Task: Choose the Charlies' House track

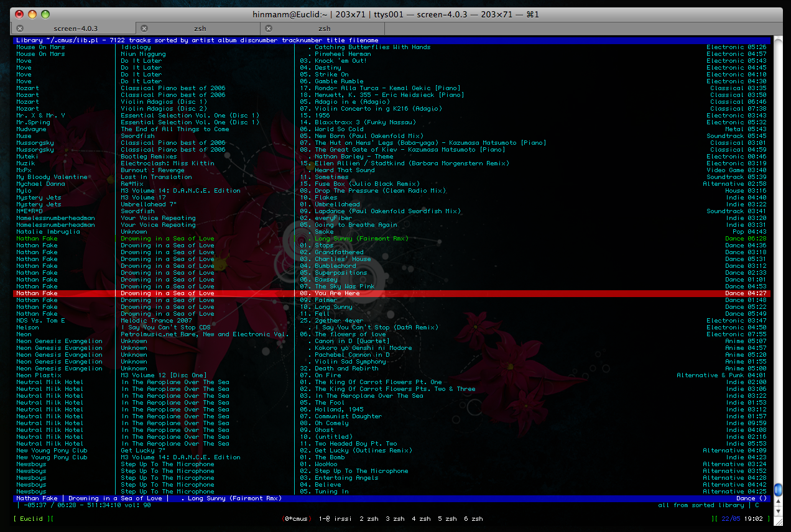Action: [x=343, y=259]
